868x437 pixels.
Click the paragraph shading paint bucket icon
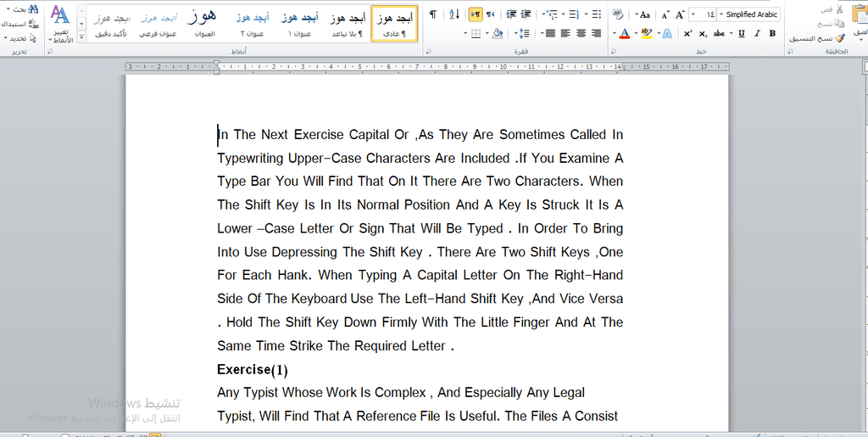497,34
